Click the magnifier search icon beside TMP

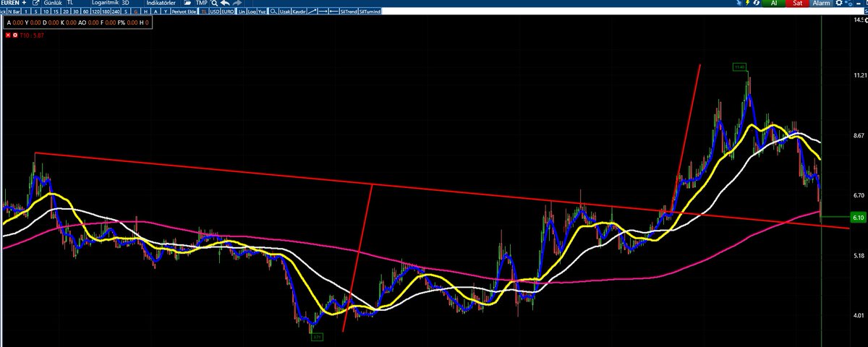[x=214, y=4]
